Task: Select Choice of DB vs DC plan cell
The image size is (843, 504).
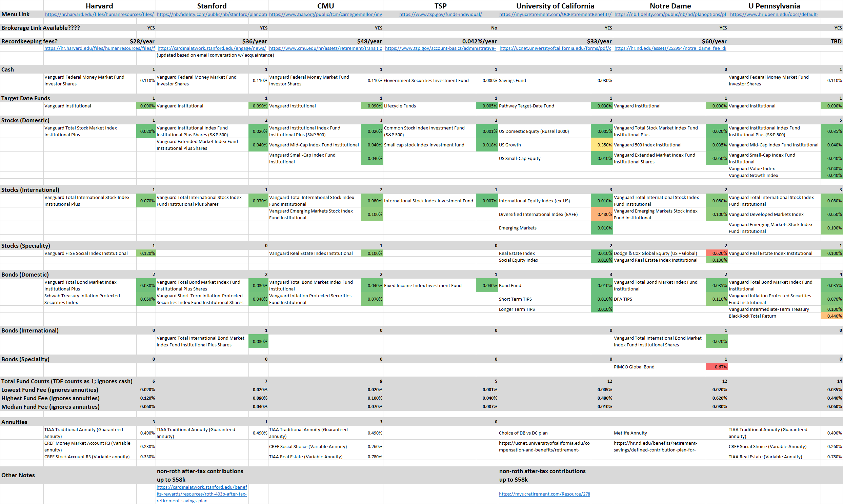Action: tap(544, 433)
